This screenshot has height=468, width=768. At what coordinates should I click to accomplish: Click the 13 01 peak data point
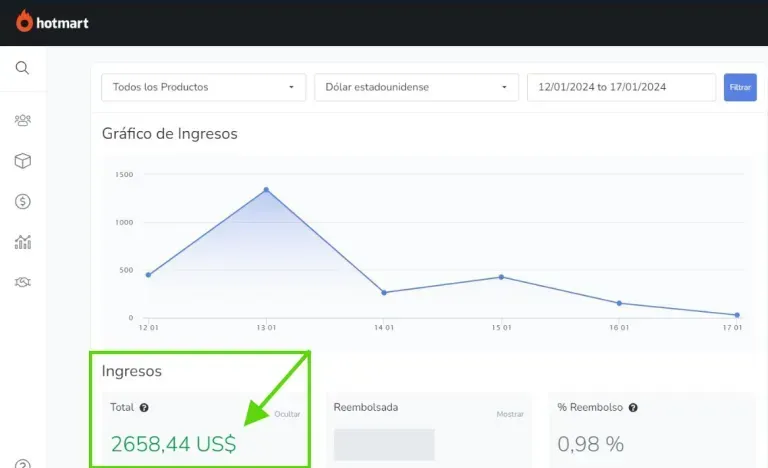tap(266, 190)
